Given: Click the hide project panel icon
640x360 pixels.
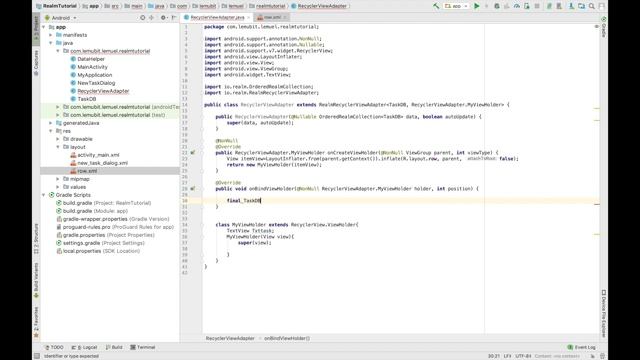Looking at the screenshot, I should pyautogui.click(x=174, y=18).
